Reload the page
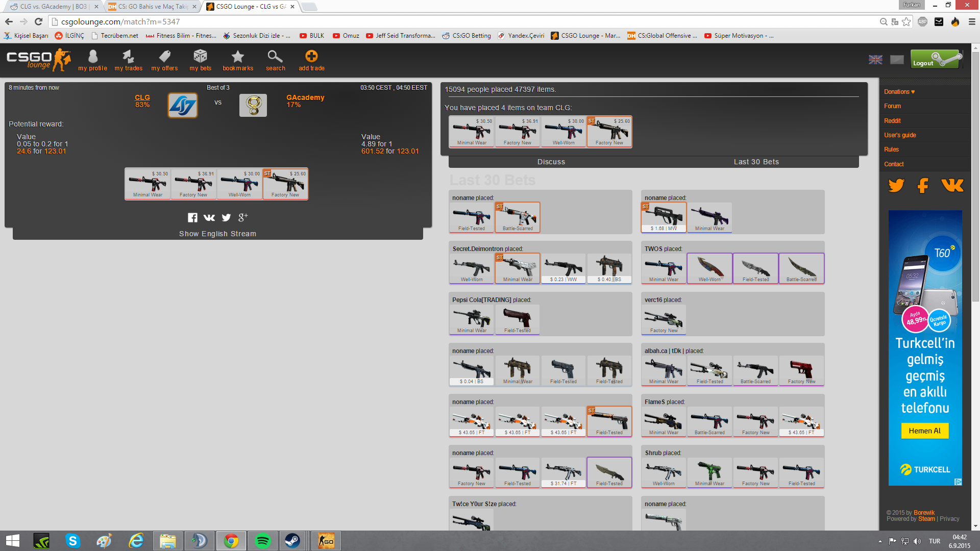This screenshot has height=551, width=980. tap(38, 21)
